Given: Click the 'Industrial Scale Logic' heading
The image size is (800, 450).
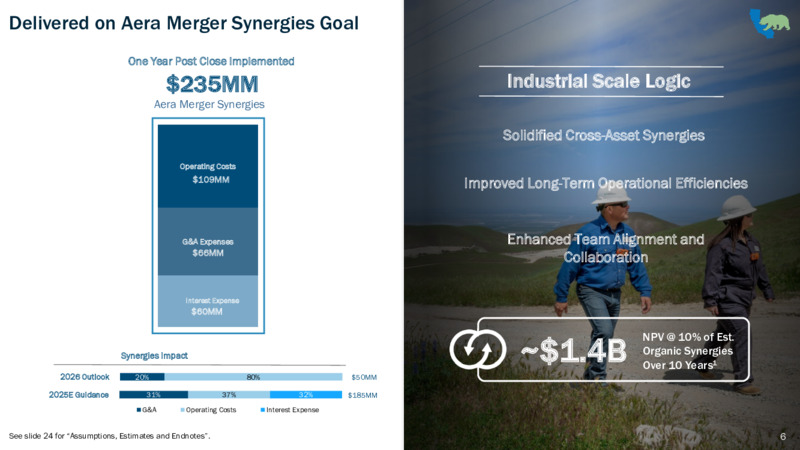Looking at the screenshot, I should [598, 81].
